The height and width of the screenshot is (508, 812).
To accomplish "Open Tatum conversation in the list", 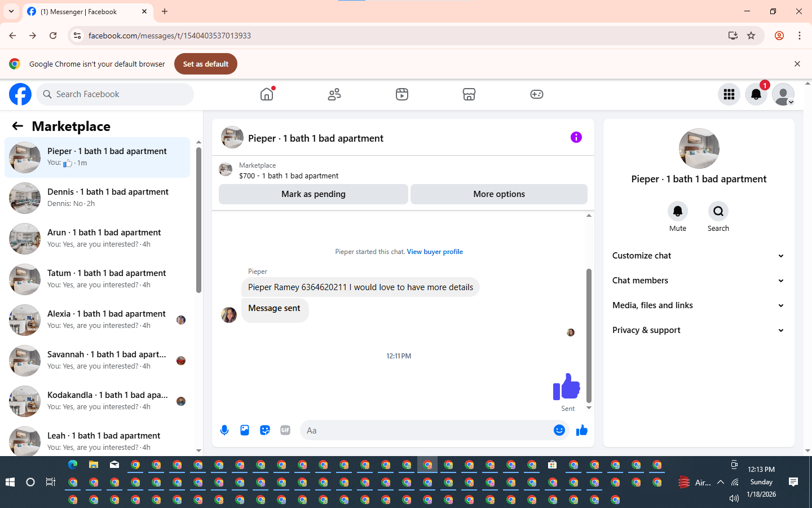I will (98, 279).
